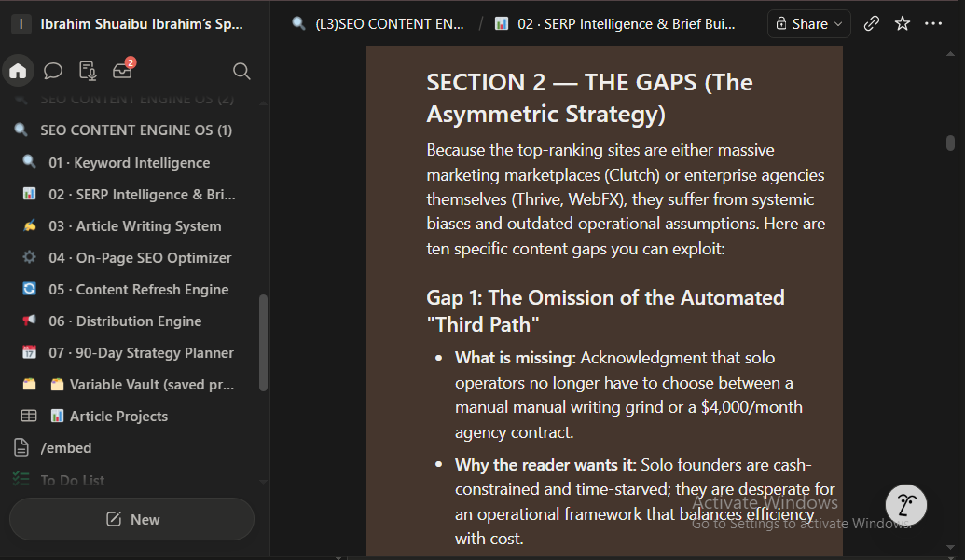The image size is (965, 560).
Task: Open the /embed page
Action: coord(66,448)
